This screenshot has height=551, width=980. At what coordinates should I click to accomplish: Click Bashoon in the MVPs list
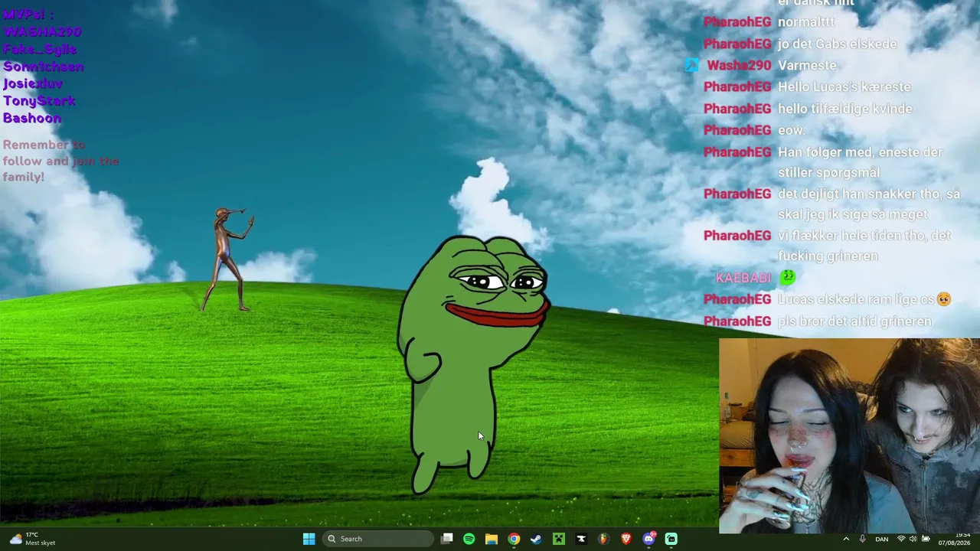click(x=32, y=118)
